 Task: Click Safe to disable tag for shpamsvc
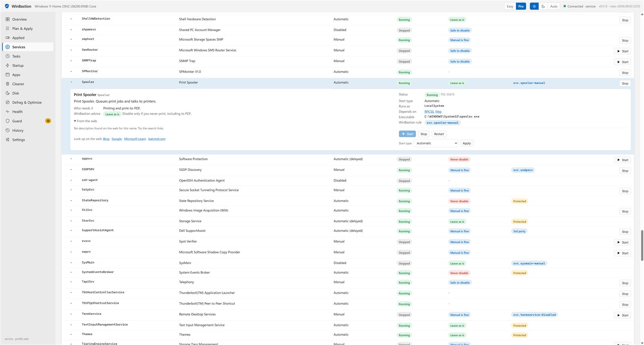coord(460,31)
